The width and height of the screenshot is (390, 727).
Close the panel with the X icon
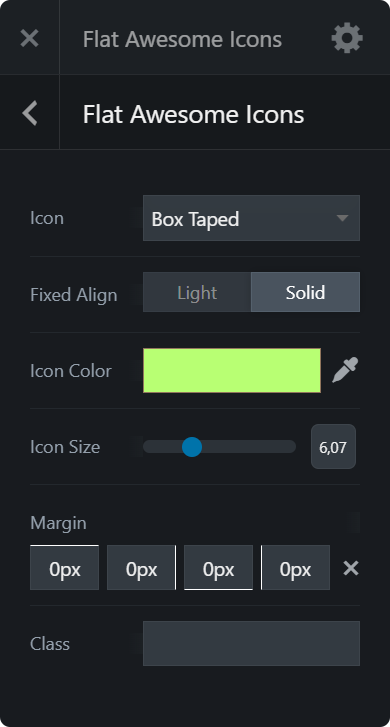pyautogui.click(x=29, y=38)
